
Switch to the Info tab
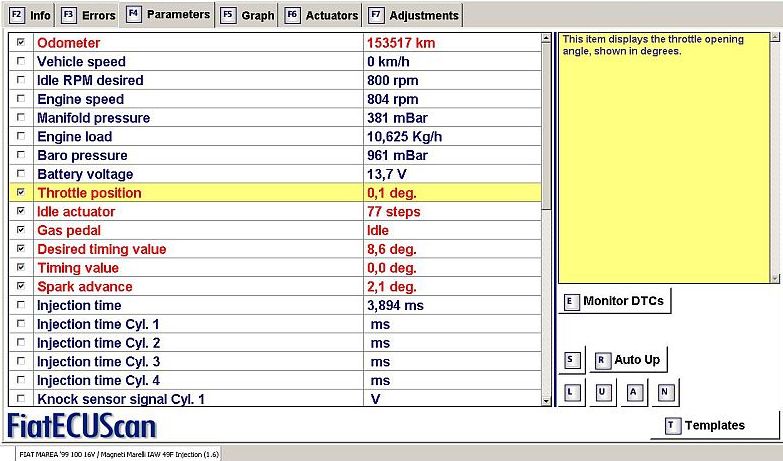pyautogui.click(x=29, y=15)
